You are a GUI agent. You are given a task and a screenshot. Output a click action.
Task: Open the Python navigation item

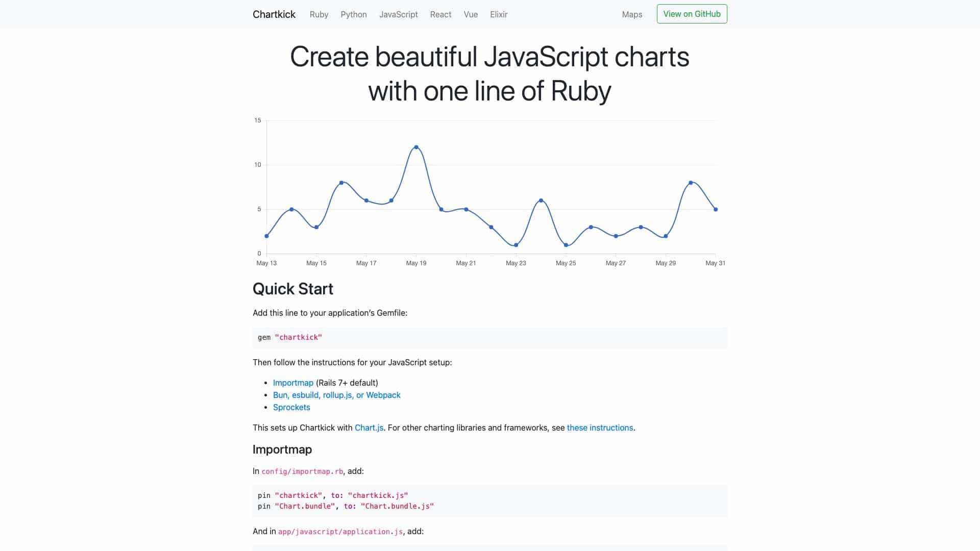click(354, 14)
